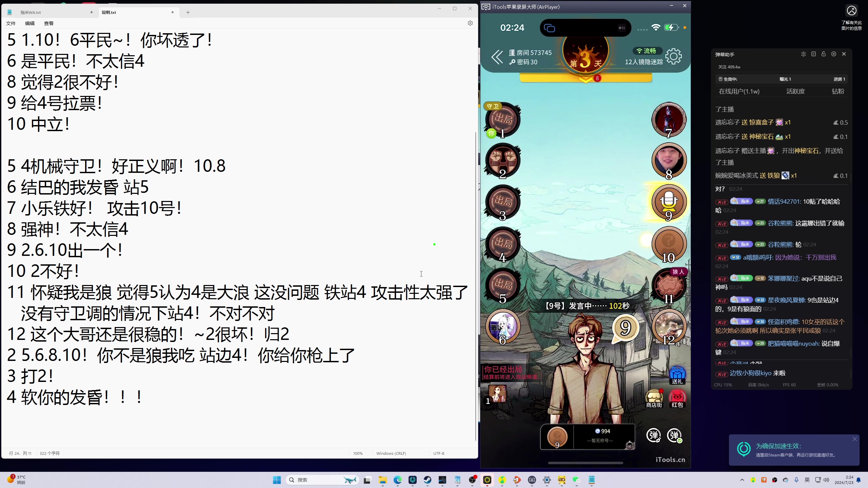The image size is (868, 488).
Task: Click username 情话942701 in chat
Action: (x=784, y=202)
